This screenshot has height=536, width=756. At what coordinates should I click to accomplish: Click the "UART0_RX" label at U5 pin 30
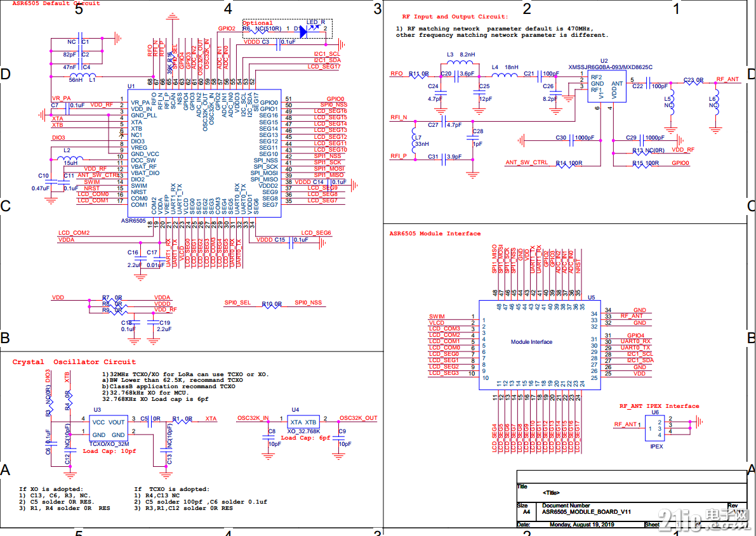coord(635,342)
